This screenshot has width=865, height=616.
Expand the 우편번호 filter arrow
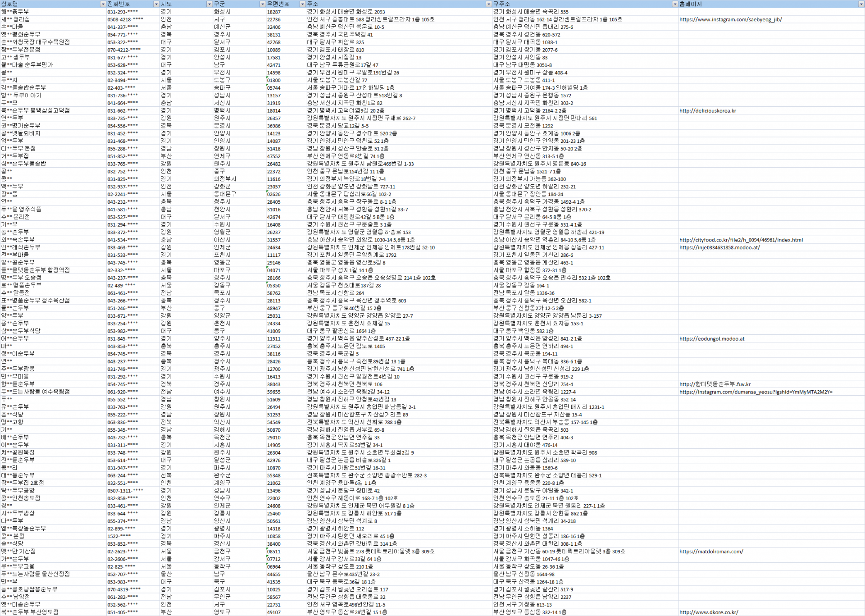coord(302,4)
